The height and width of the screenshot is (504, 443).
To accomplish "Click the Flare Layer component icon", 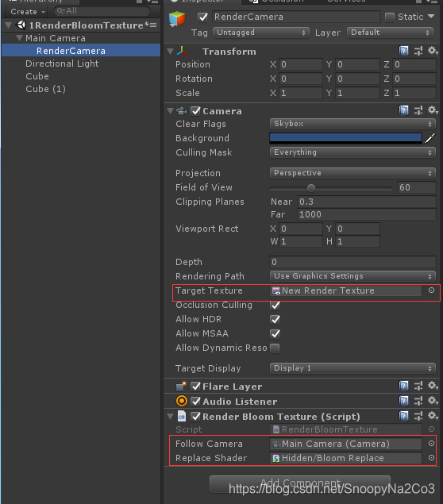I will pyautogui.click(x=181, y=386).
